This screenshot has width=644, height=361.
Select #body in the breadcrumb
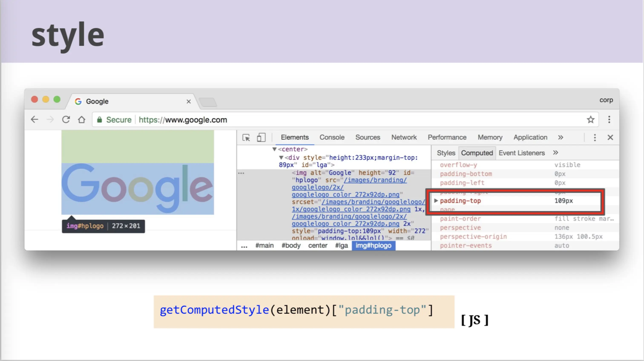(x=291, y=246)
